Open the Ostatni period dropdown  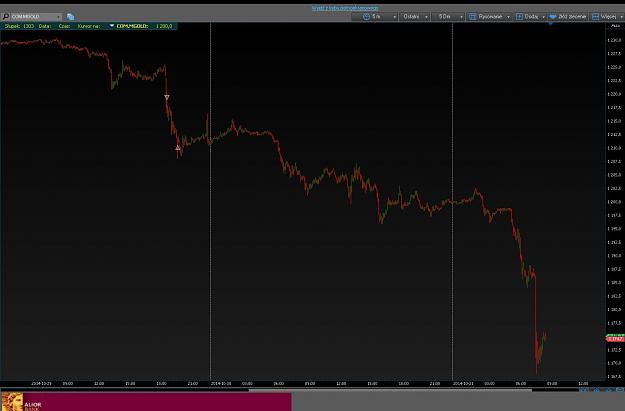pos(415,16)
